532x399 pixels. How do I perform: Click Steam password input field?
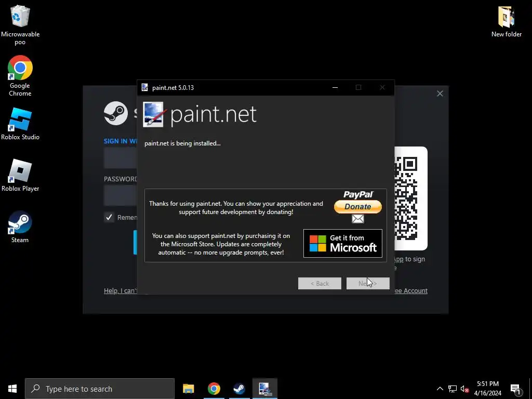(x=121, y=195)
